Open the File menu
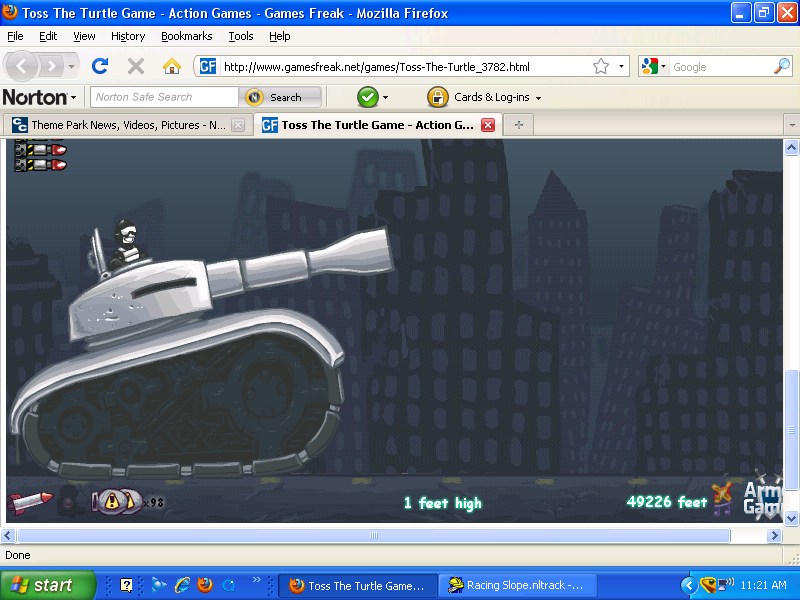The height and width of the screenshot is (600, 800). [x=15, y=36]
